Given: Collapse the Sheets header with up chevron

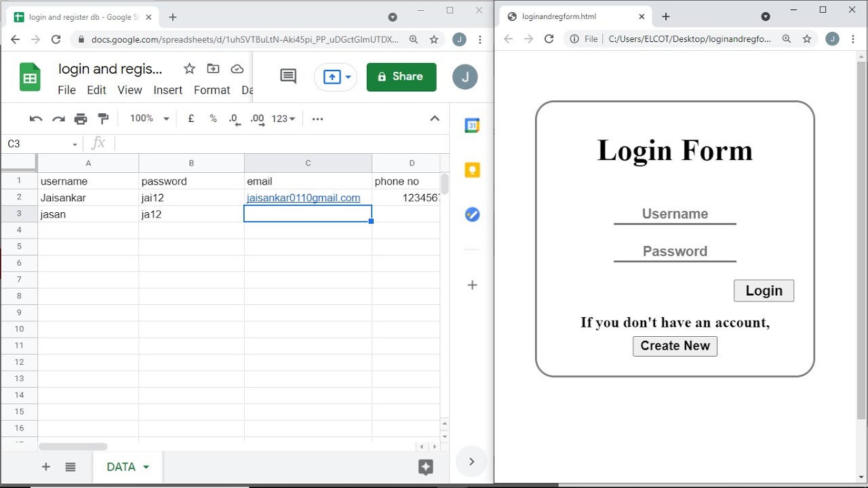Looking at the screenshot, I should (x=435, y=119).
